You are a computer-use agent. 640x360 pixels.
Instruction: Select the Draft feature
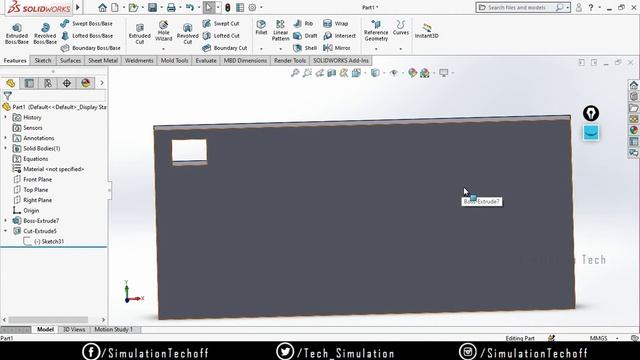click(x=305, y=36)
